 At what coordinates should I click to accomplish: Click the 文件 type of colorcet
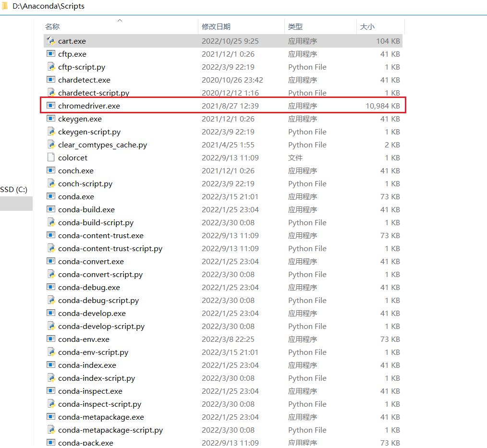295,157
